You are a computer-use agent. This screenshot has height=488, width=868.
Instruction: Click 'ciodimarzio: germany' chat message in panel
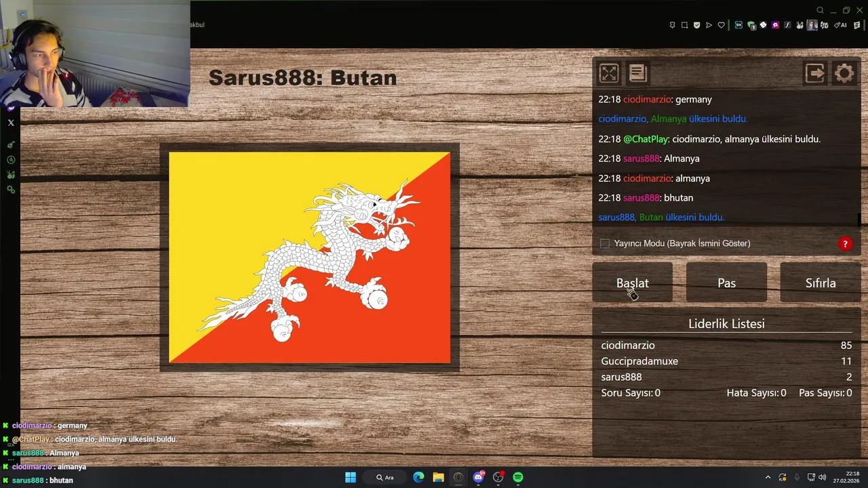coord(655,100)
